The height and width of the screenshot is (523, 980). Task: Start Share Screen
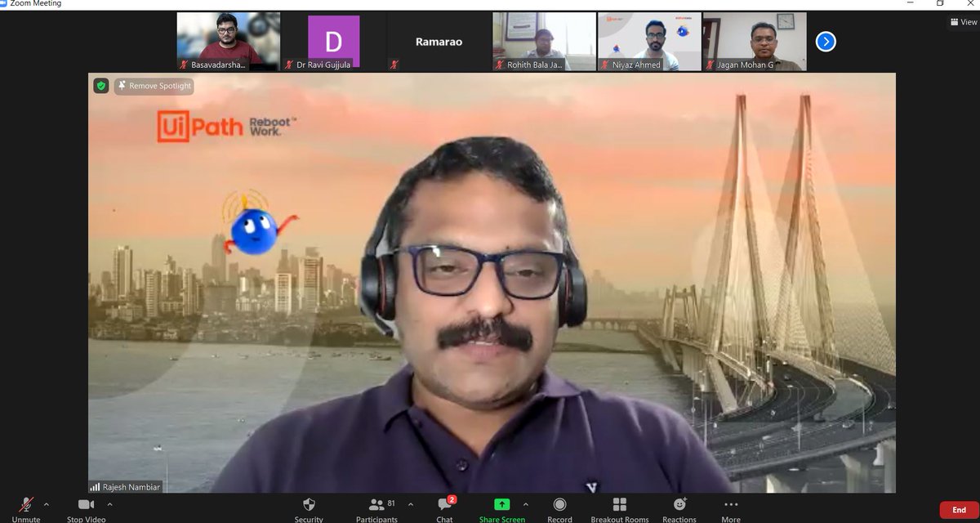click(501, 508)
